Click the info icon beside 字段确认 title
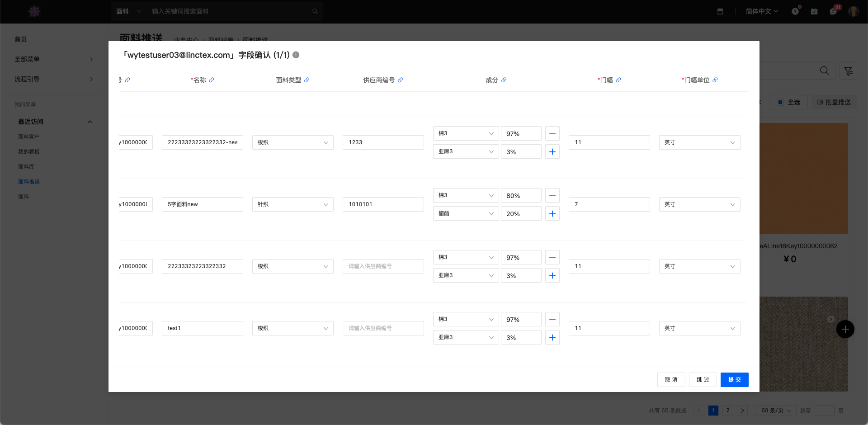This screenshot has width=868, height=425. [296, 55]
